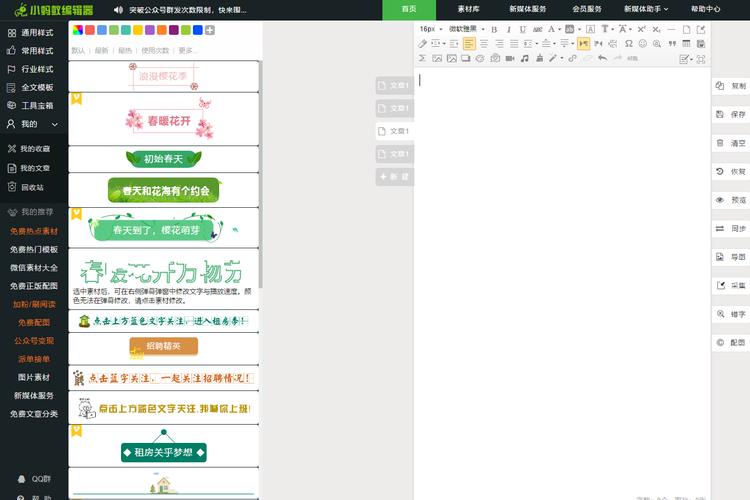Apply bold formatting with the B icon
Screen dimensions: 750x500
494,30
